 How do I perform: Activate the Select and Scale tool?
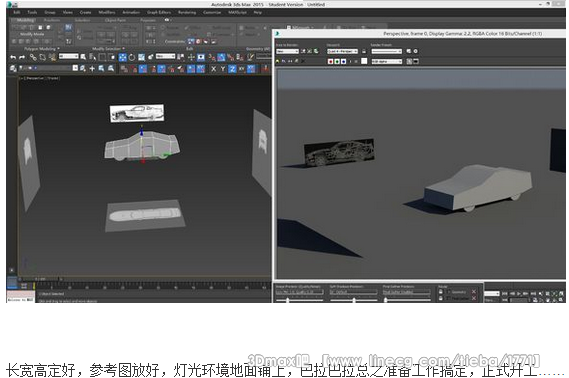(x=142, y=57)
